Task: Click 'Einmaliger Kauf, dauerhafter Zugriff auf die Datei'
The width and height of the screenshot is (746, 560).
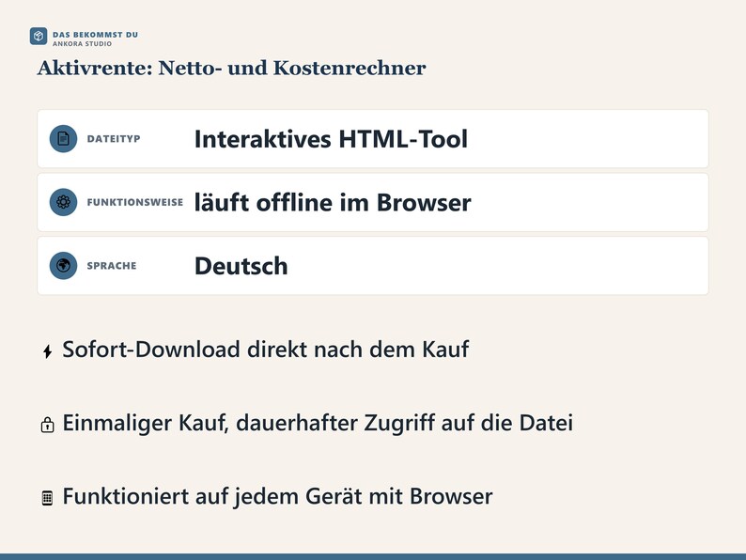Action: point(318,423)
